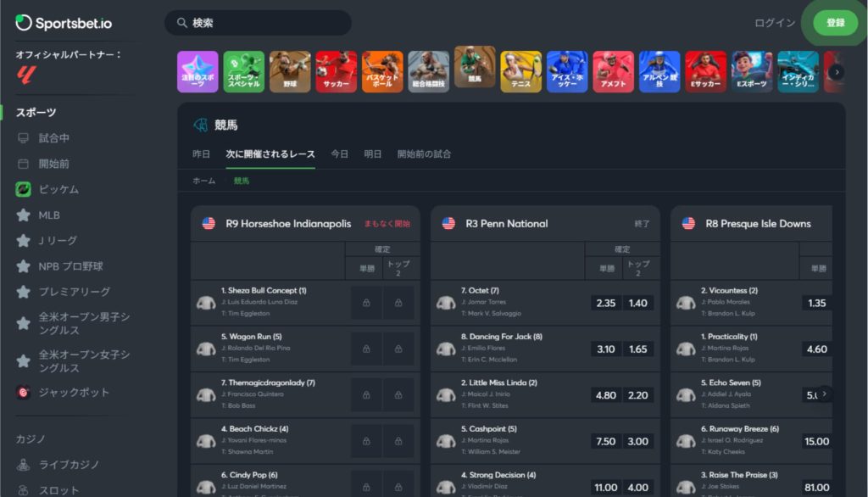Select Practicality win odds 4.60

(x=816, y=349)
